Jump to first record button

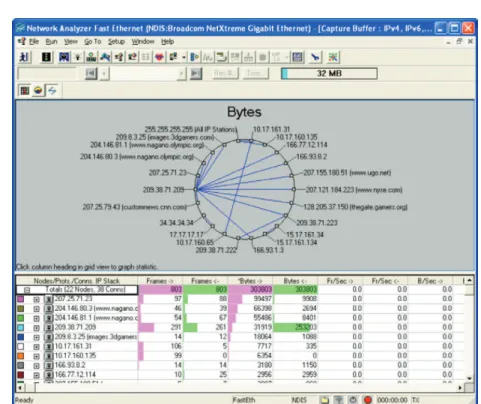click(x=91, y=73)
